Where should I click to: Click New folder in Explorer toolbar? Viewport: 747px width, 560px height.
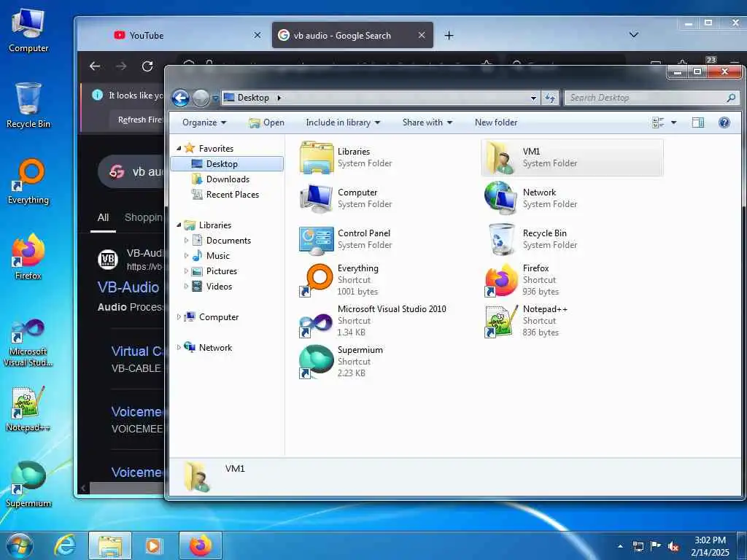pyautogui.click(x=495, y=122)
